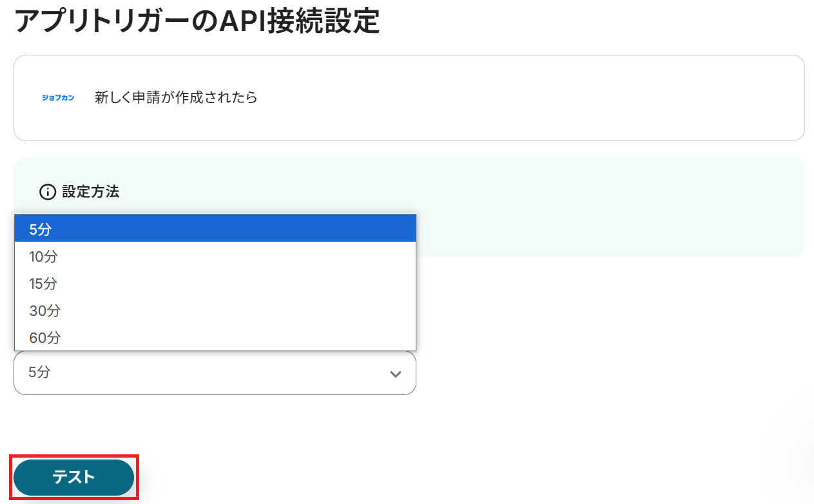Pick the 30分 interval option

(44, 311)
